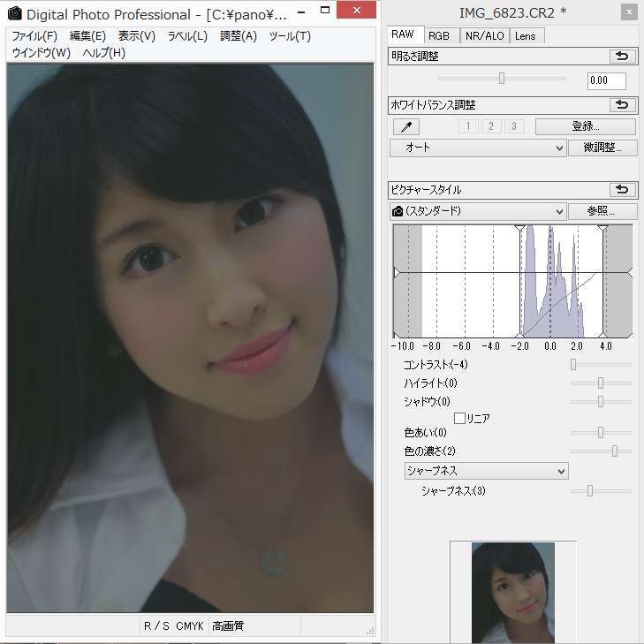Click the CMYK status bar indicator
The height and width of the screenshot is (644, 644).
click(x=189, y=626)
